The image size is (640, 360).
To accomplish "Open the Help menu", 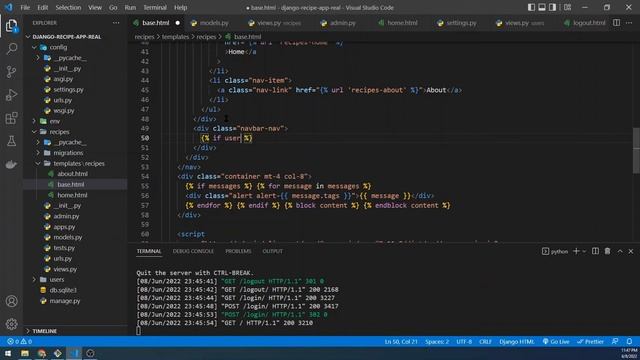I will tap(180, 7).
